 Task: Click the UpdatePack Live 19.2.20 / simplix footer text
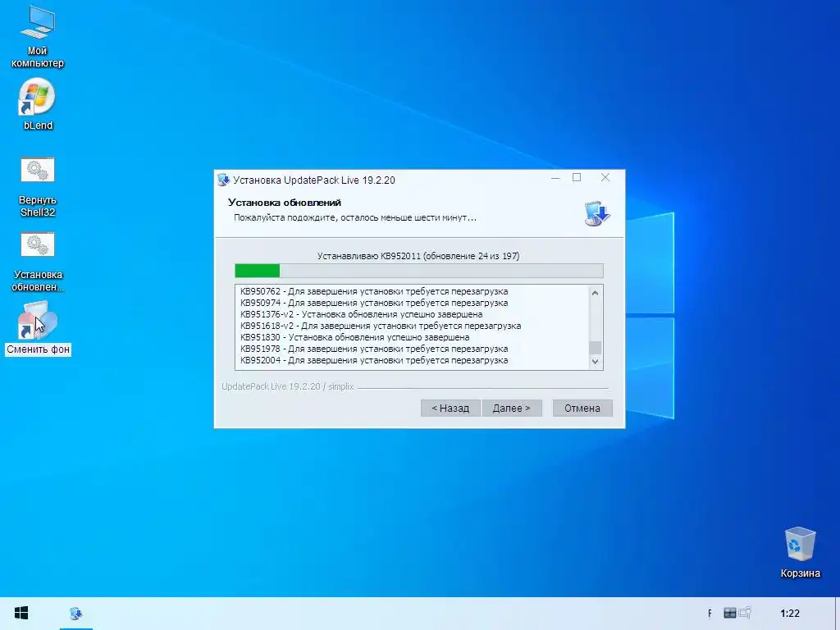(288, 386)
